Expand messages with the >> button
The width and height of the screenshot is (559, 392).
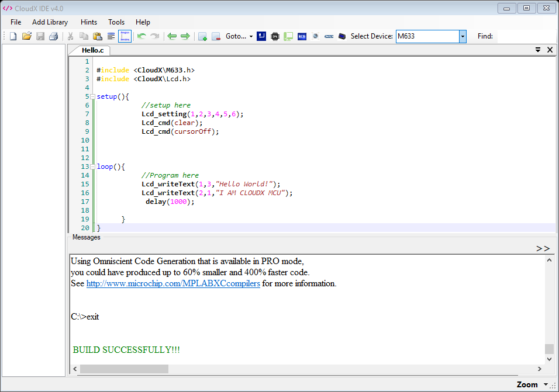coord(543,248)
